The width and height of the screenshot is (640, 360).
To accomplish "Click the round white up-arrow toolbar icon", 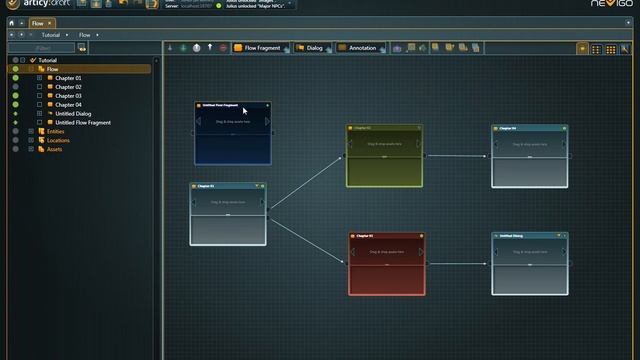I will (196, 48).
